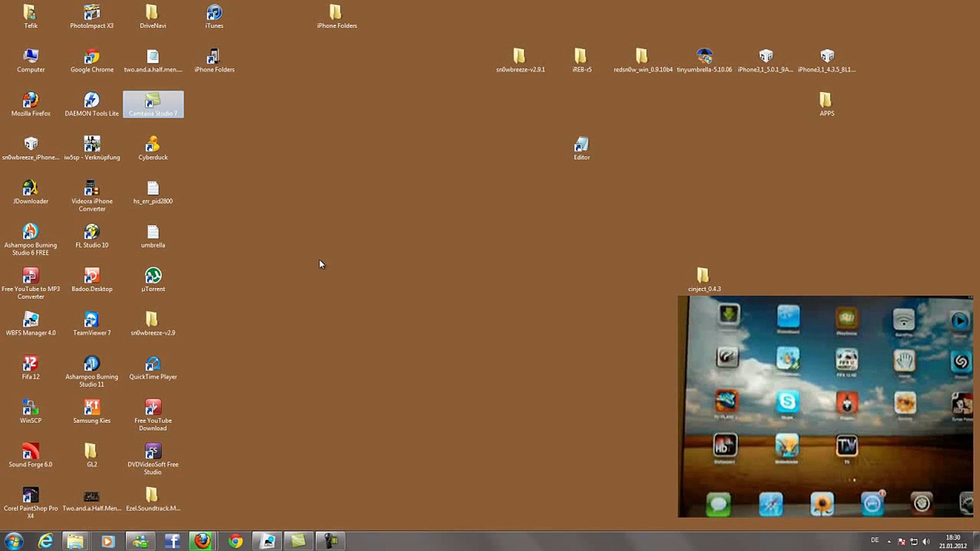Select the iPhone3,1_5.0.1_9A... firmware file
The width and height of the screenshot is (980, 551).
click(x=766, y=61)
